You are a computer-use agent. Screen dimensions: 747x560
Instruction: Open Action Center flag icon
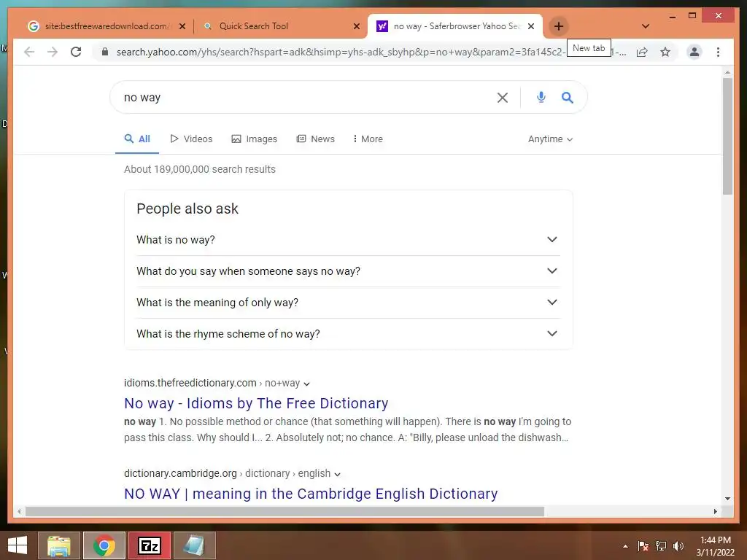click(x=643, y=546)
